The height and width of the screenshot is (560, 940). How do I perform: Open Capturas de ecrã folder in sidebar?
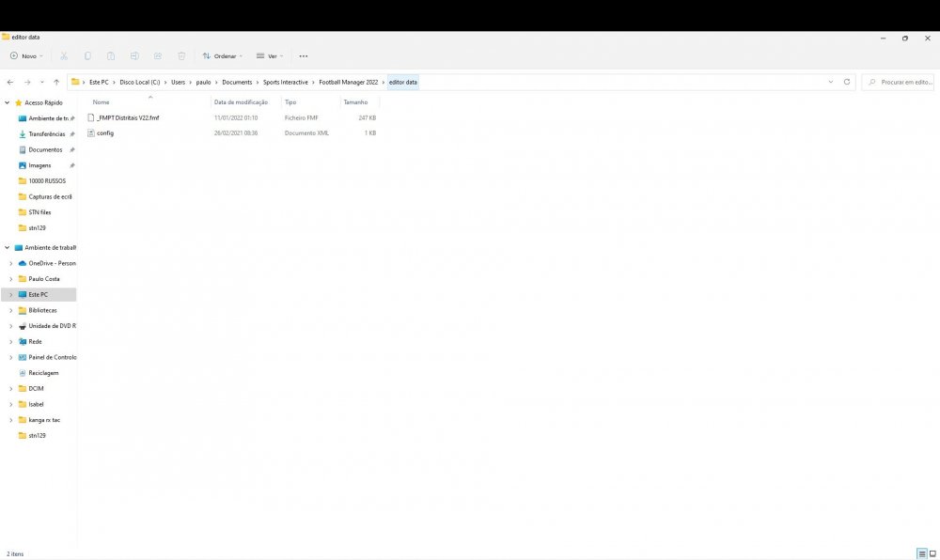[x=50, y=196]
